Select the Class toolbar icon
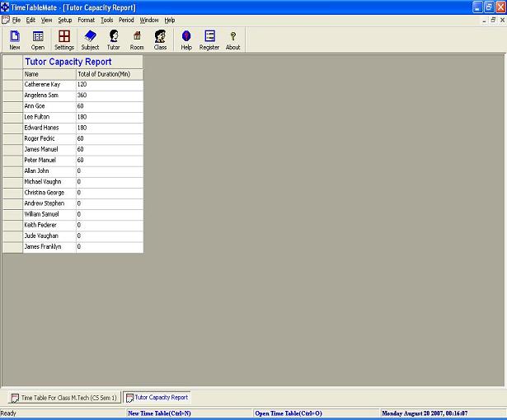507x420 pixels. point(160,40)
